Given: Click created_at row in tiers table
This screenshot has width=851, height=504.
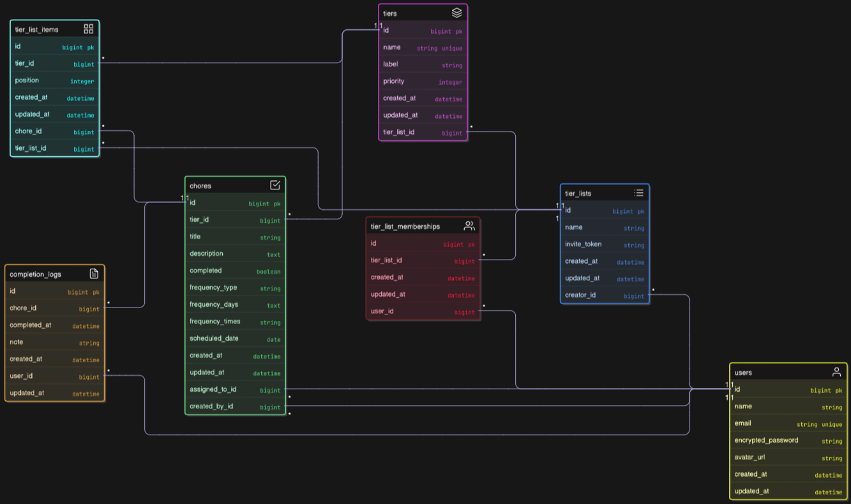Looking at the screenshot, I should (423, 99).
